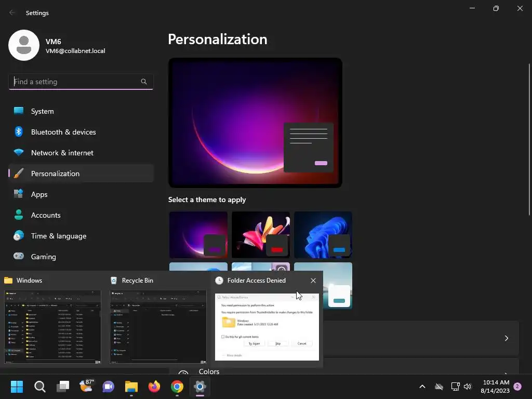
Task: Apply the colorful flower theme thumbnail
Action: [x=261, y=235]
